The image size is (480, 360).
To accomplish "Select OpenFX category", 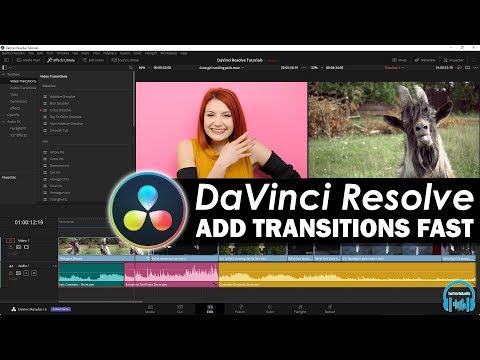I will click(x=13, y=115).
